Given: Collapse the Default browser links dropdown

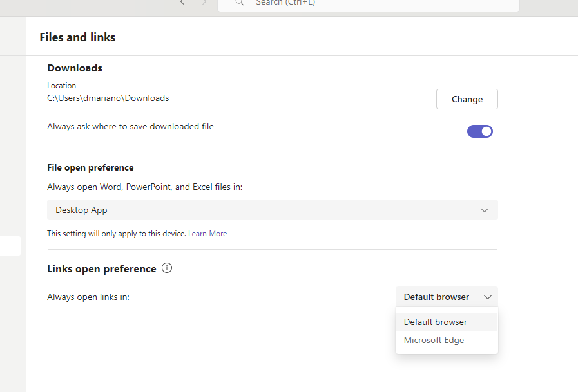Looking at the screenshot, I should pyautogui.click(x=446, y=297).
